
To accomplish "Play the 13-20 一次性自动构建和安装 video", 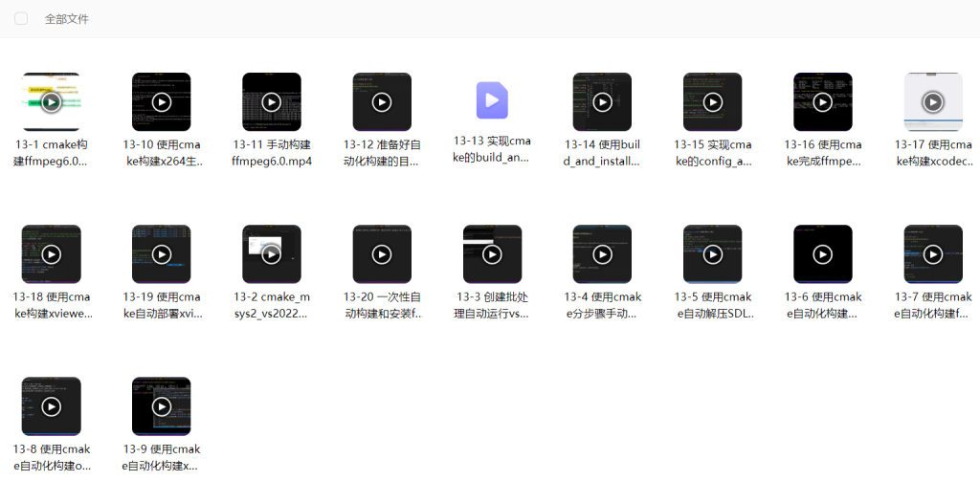I will [x=382, y=254].
